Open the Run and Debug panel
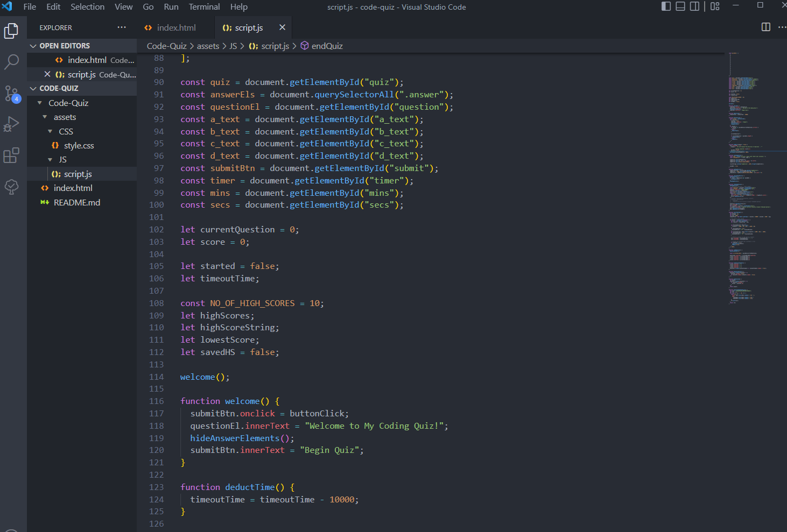The image size is (787, 532). pos(12,124)
